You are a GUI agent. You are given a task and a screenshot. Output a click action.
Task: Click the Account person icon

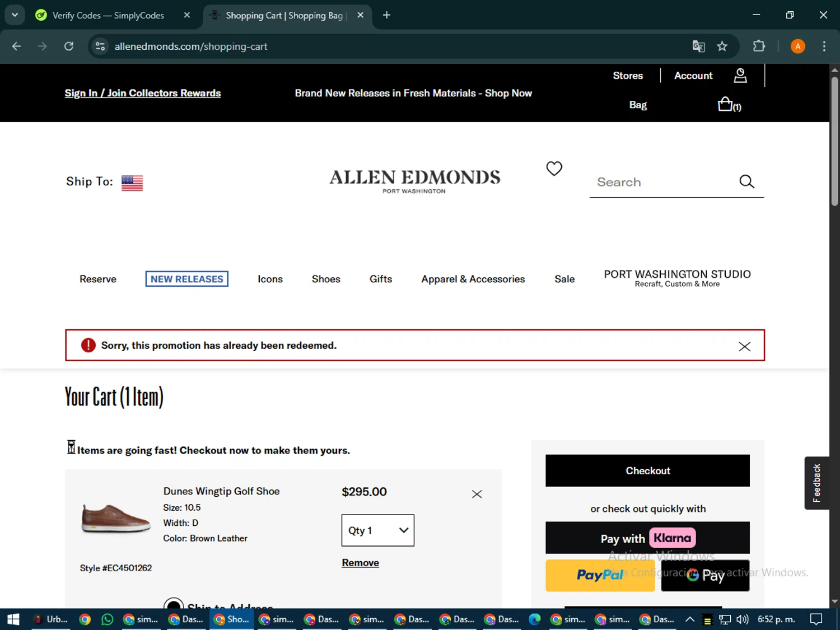[x=740, y=76]
